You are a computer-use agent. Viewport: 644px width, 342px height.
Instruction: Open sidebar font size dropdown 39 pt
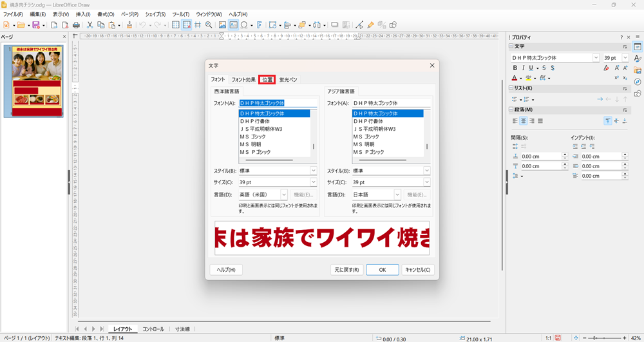coord(625,58)
